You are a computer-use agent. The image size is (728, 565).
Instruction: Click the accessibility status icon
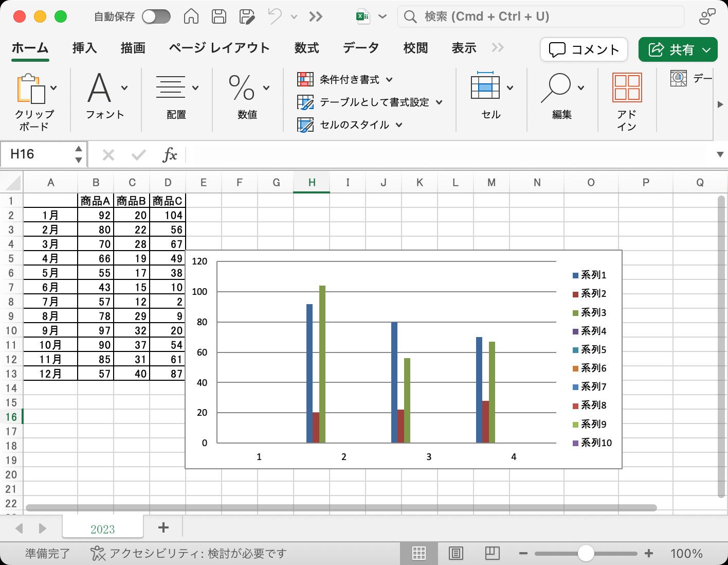[x=97, y=553]
